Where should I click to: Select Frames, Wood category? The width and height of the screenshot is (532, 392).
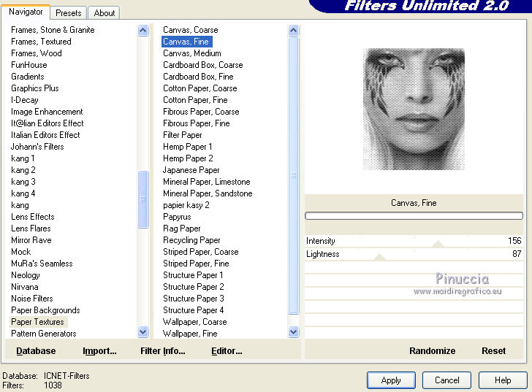(37, 53)
